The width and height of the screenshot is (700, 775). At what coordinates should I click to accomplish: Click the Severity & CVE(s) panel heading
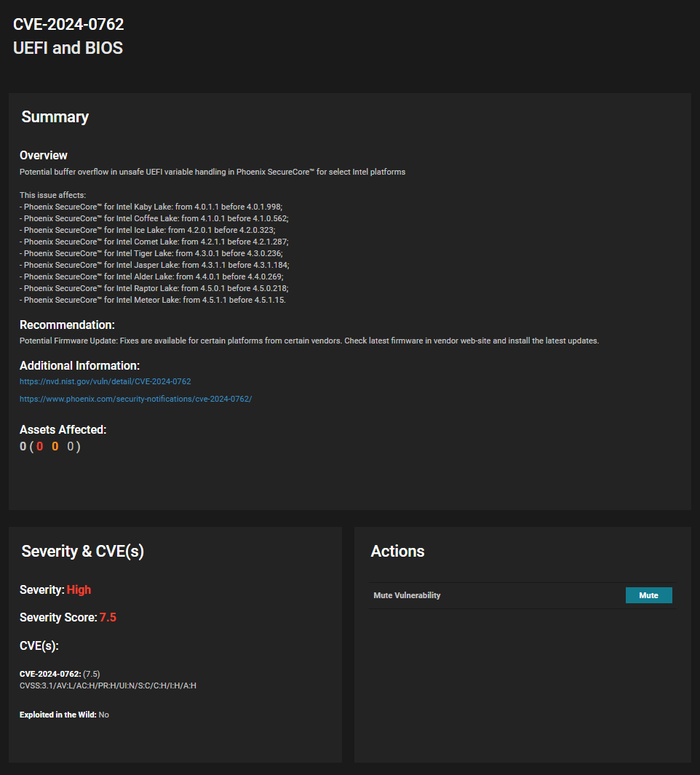click(83, 552)
